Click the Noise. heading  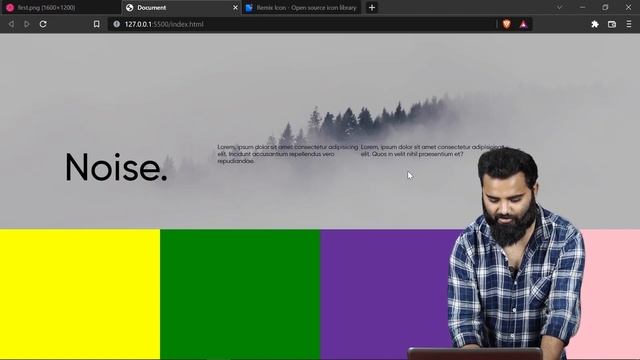coord(116,167)
